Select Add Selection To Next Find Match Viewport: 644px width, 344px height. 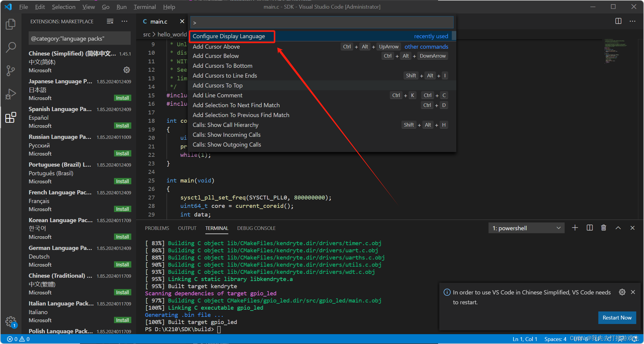point(322,105)
